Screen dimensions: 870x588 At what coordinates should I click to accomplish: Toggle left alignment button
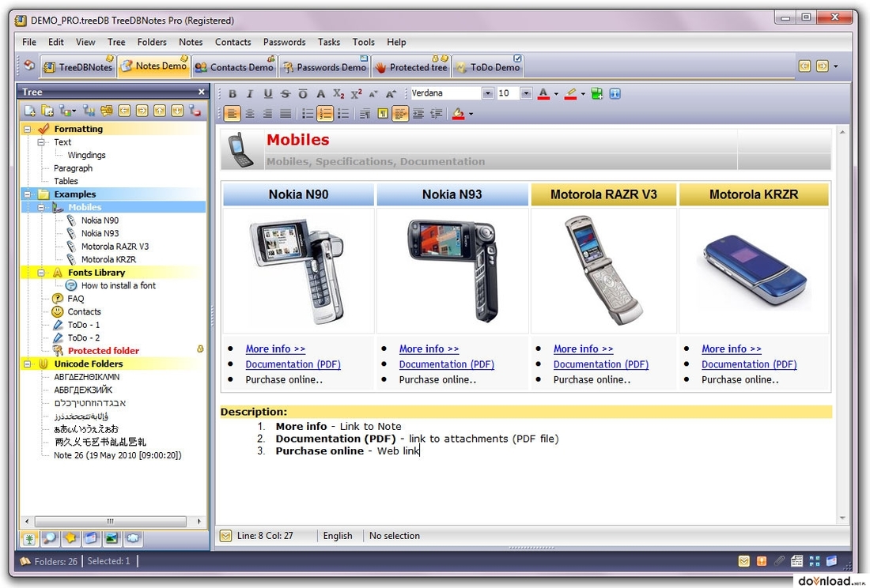pyautogui.click(x=232, y=114)
